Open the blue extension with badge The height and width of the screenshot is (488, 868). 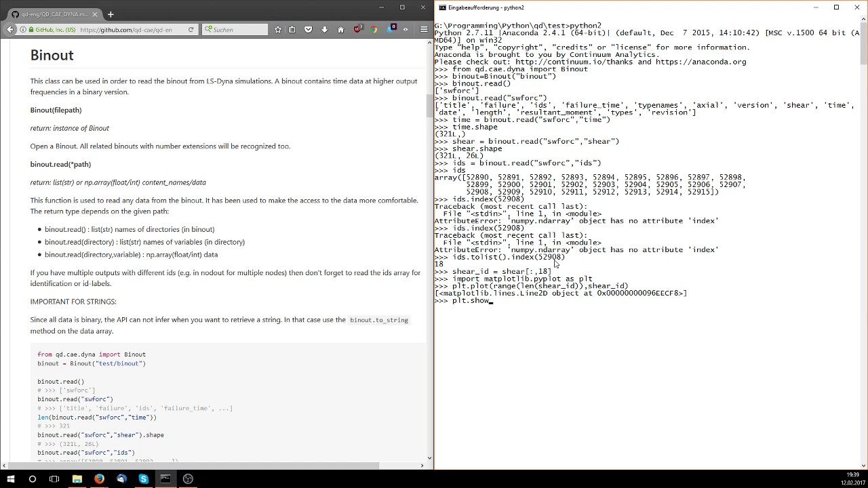click(391, 29)
